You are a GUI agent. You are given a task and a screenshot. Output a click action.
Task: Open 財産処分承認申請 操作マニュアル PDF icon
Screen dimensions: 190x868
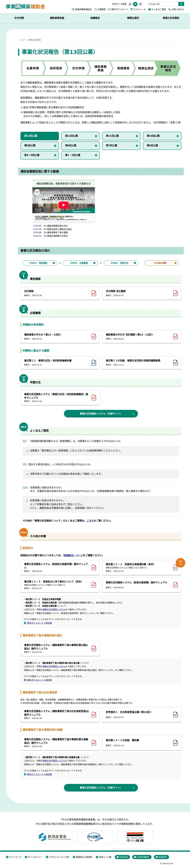coord(94,567)
